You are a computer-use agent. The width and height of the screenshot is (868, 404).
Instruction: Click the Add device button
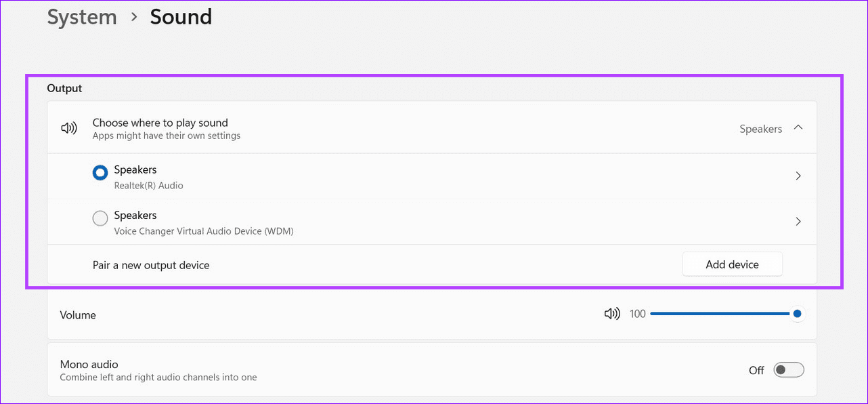(x=732, y=264)
